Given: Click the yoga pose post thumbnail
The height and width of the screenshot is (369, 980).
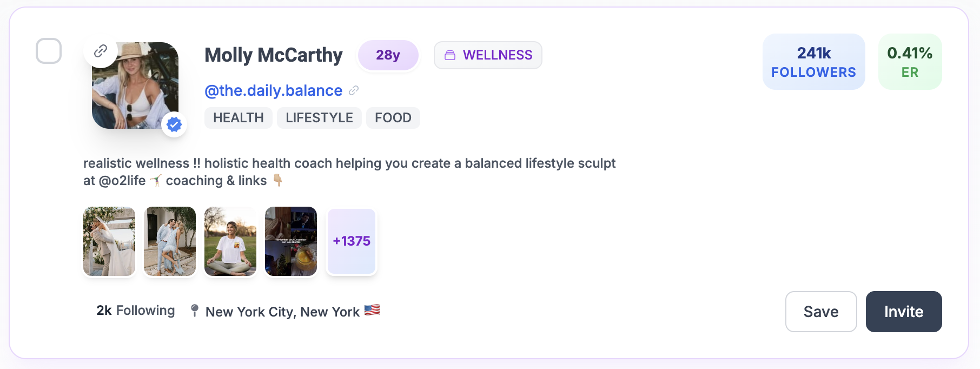Looking at the screenshot, I should (230, 241).
